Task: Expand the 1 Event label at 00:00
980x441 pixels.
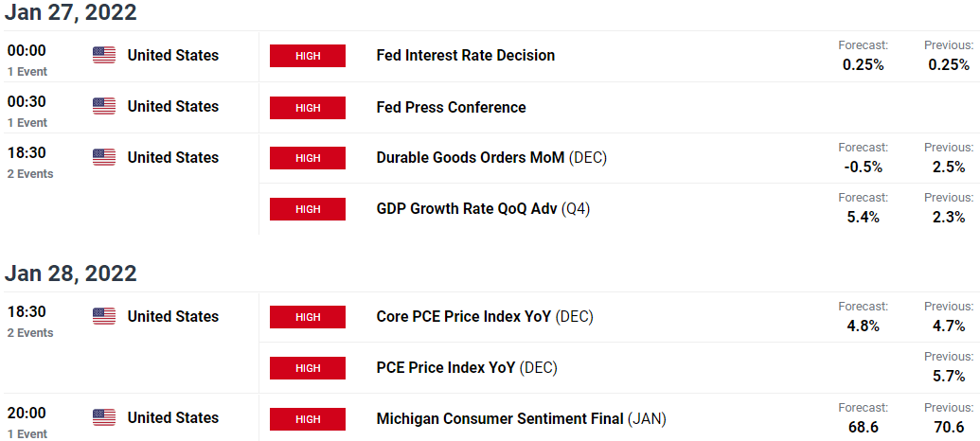Action: pyautogui.click(x=27, y=71)
